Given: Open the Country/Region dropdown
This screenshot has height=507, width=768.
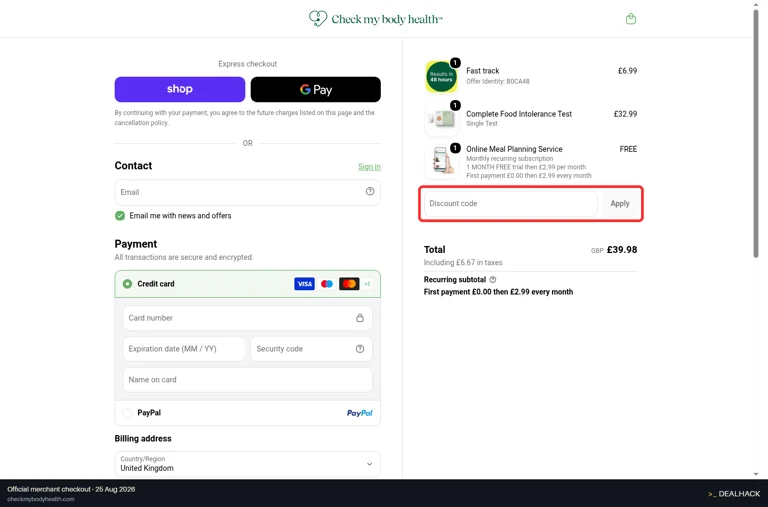Looking at the screenshot, I should coord(247,464).
